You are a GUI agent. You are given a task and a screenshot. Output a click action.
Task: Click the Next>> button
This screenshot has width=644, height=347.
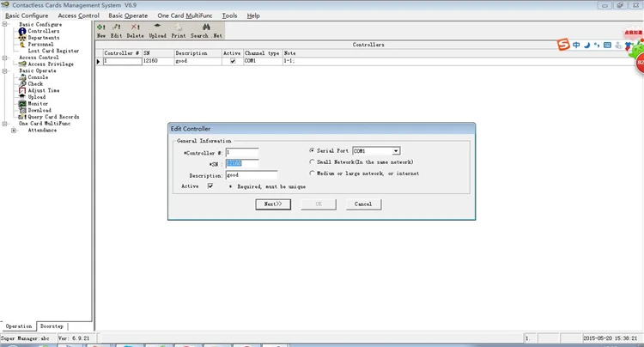coord(273,204)
